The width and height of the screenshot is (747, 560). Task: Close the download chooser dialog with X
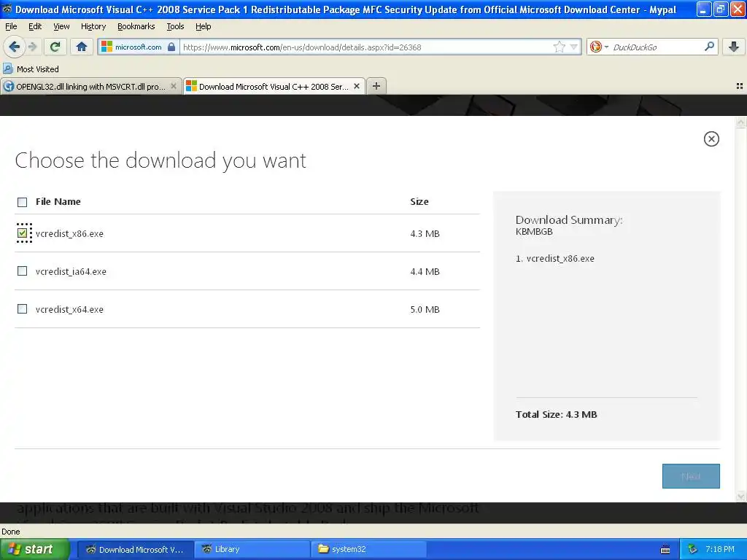(711, 139)
